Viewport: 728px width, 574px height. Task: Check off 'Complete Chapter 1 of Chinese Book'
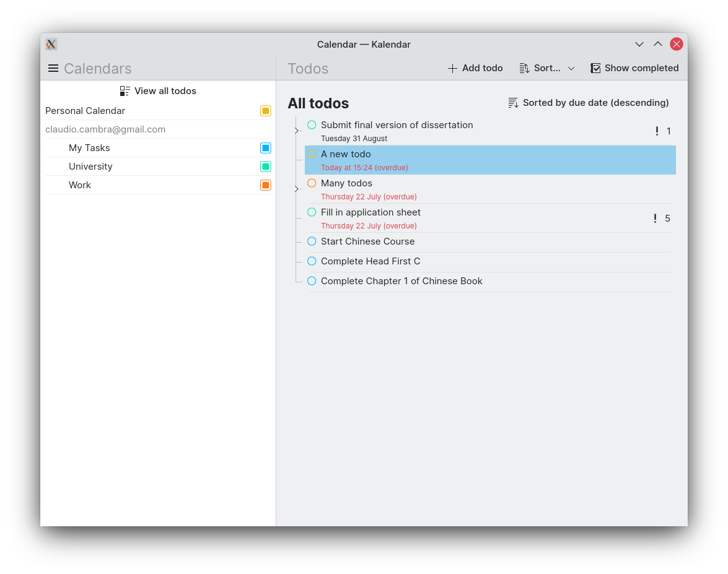tap(312, 280)
